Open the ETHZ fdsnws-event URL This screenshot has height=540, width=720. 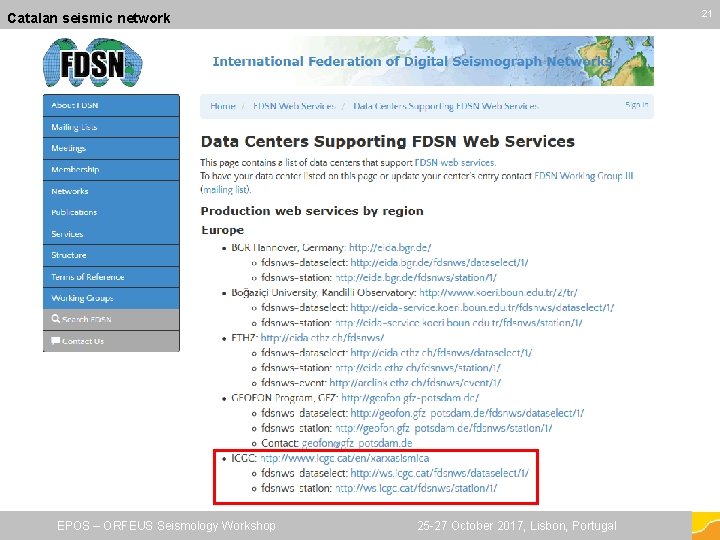pyautogui.click(x=415, y=382)
